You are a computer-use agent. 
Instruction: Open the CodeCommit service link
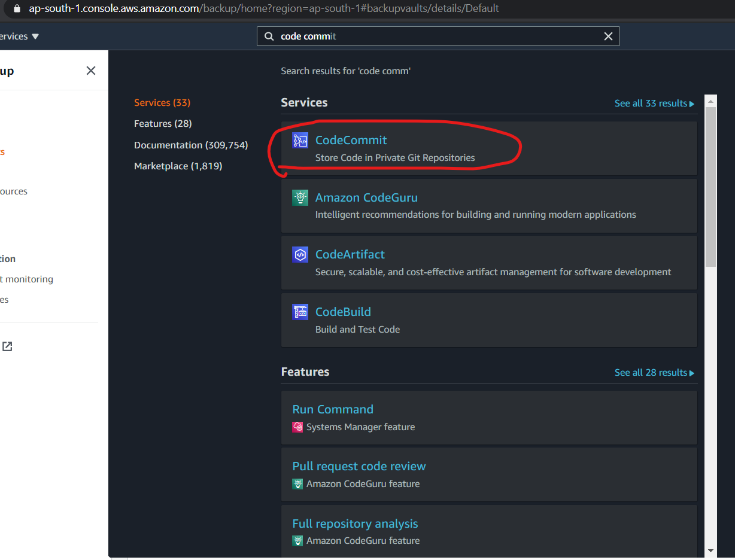[351, 140]
